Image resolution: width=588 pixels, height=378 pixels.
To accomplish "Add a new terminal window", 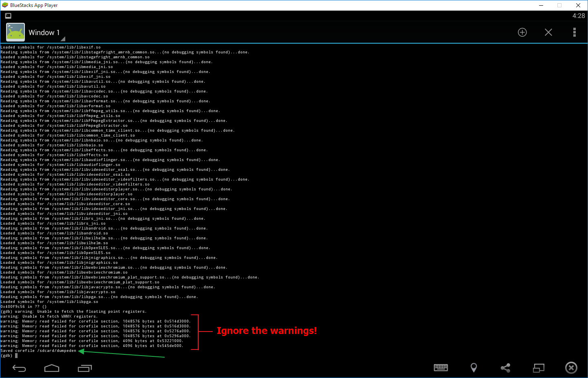I will tap(522, 32).
